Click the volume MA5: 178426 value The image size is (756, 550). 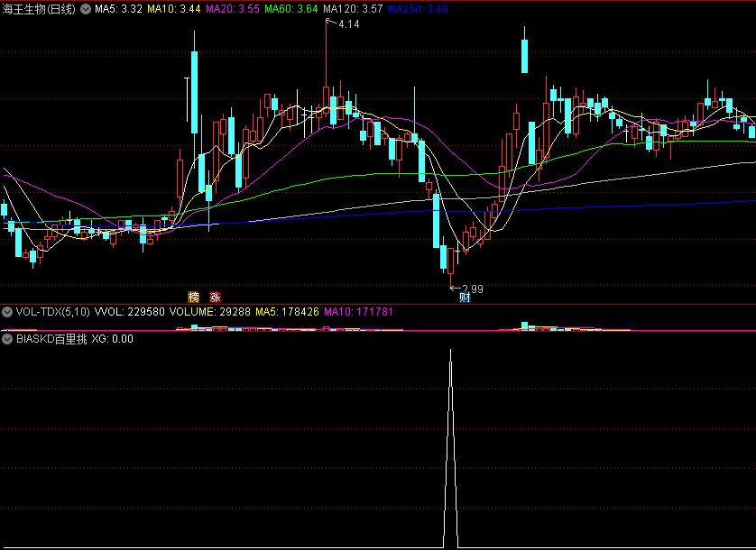[x=288, y=312]
